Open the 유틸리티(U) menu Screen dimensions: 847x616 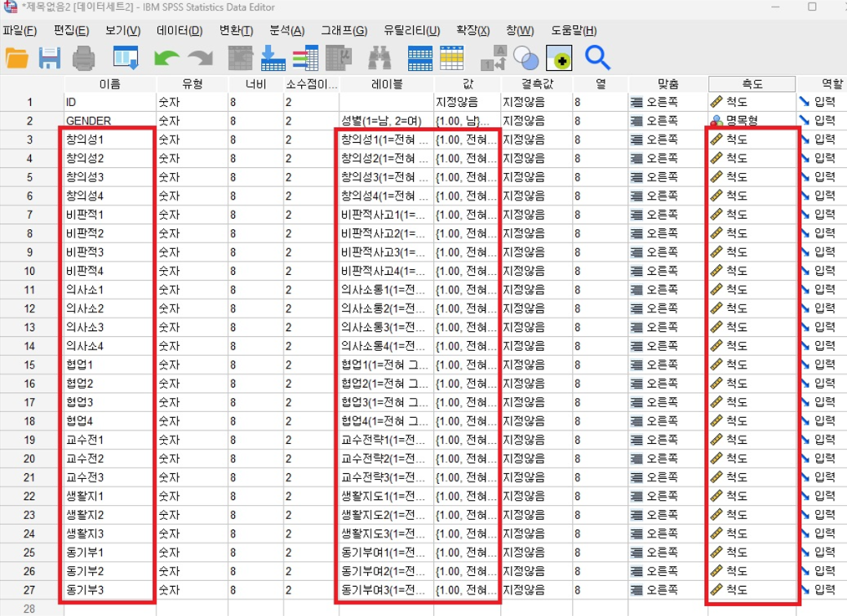click(x=411, y=31)
